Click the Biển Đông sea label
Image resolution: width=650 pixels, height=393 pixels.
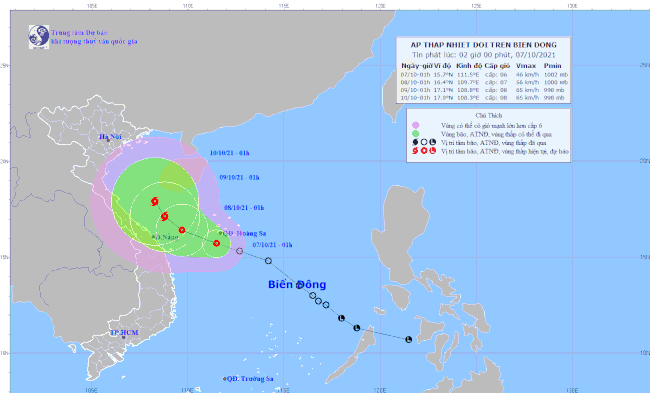tap(297, 284)
